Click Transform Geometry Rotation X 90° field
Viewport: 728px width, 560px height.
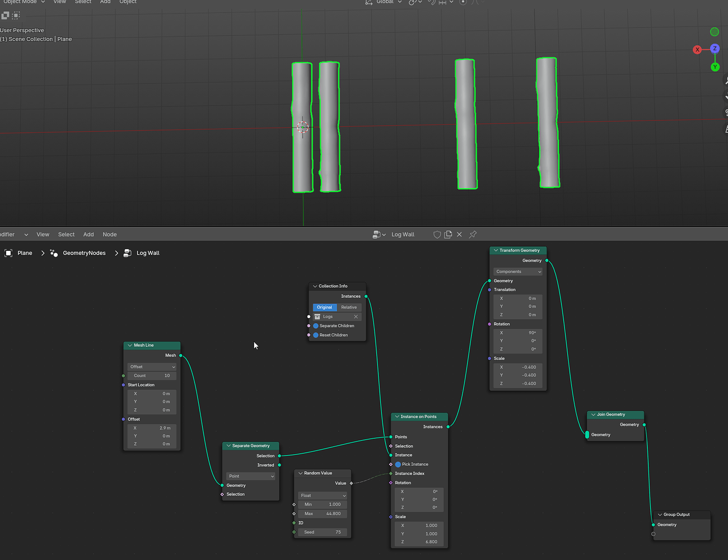coord(519,333)
